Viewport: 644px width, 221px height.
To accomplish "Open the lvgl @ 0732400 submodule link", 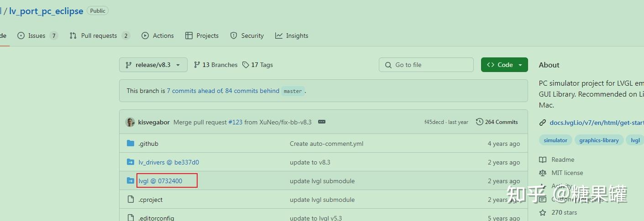I will click(x=160, y=181).
